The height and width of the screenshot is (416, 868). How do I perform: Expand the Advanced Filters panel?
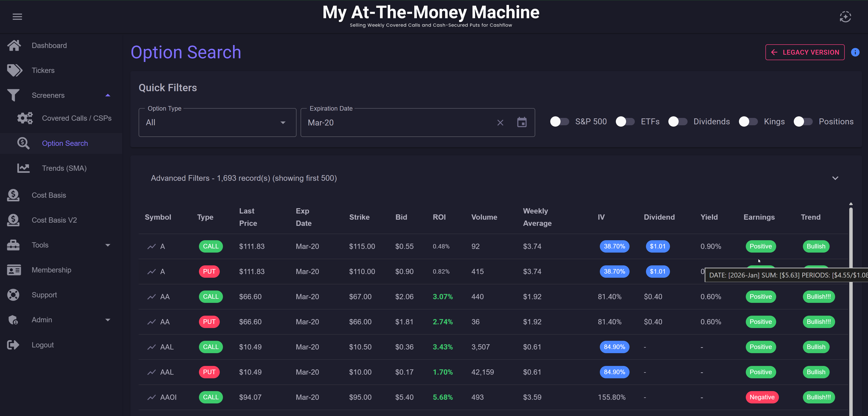835,178
